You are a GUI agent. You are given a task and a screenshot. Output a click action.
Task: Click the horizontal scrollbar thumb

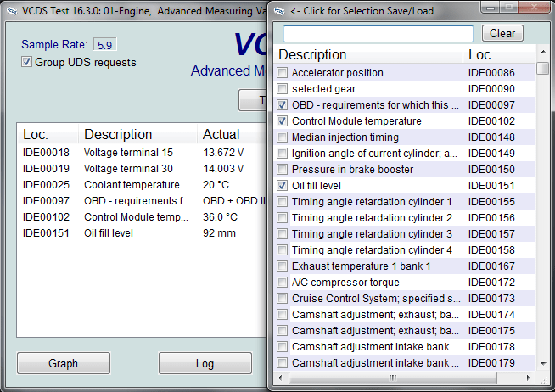[x=393, y=378]
